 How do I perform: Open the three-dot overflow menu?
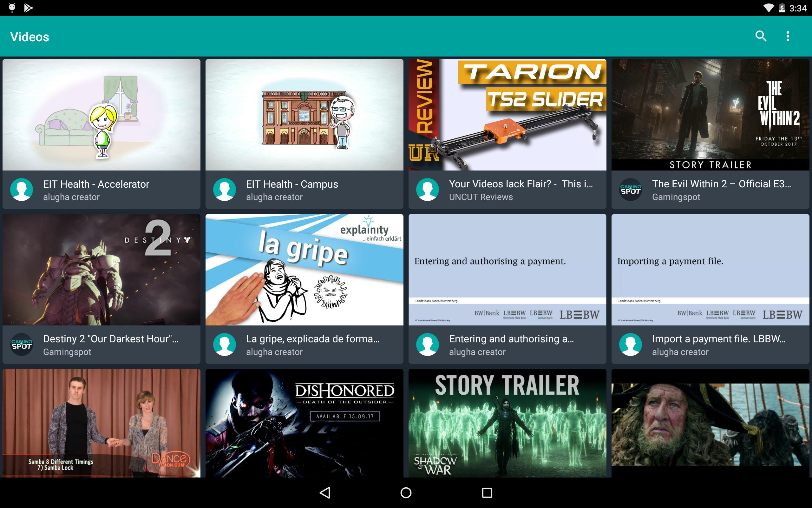788,36
